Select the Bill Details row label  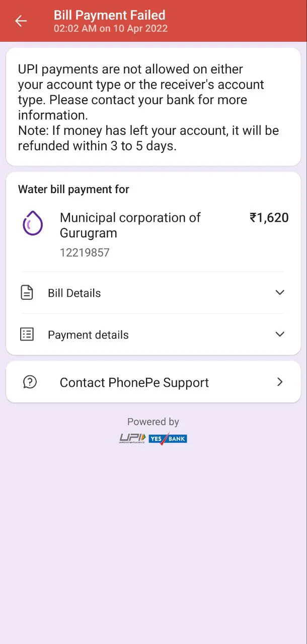click(x=74, y=293)
